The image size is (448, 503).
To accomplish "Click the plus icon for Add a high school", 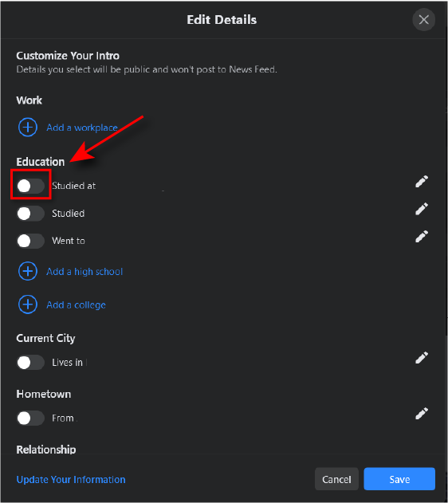I will [x=28, y=271].
